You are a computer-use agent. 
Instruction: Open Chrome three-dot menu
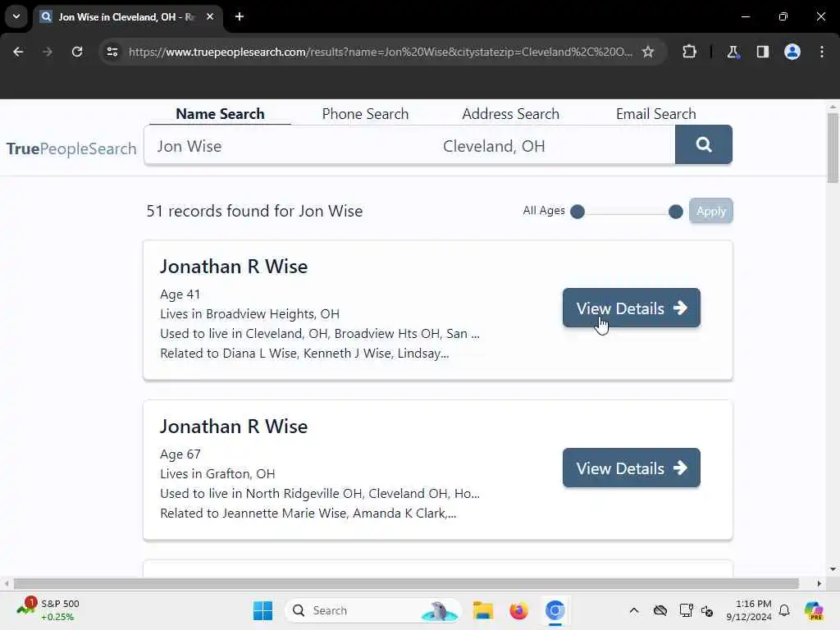point(822,52)
